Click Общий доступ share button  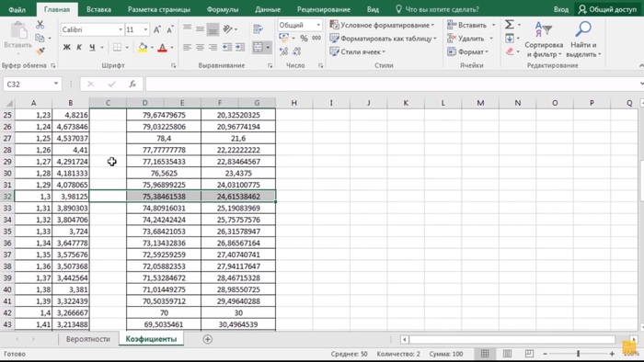607,9
